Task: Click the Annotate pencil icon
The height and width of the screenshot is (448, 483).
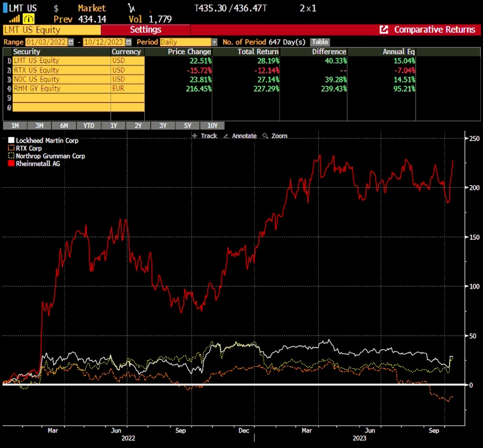Action: (x=226, y=136)
